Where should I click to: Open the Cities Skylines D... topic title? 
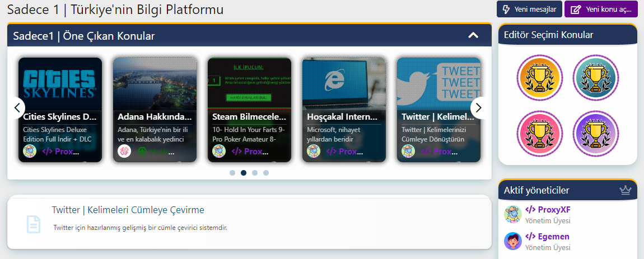click(x=60, y=116)
